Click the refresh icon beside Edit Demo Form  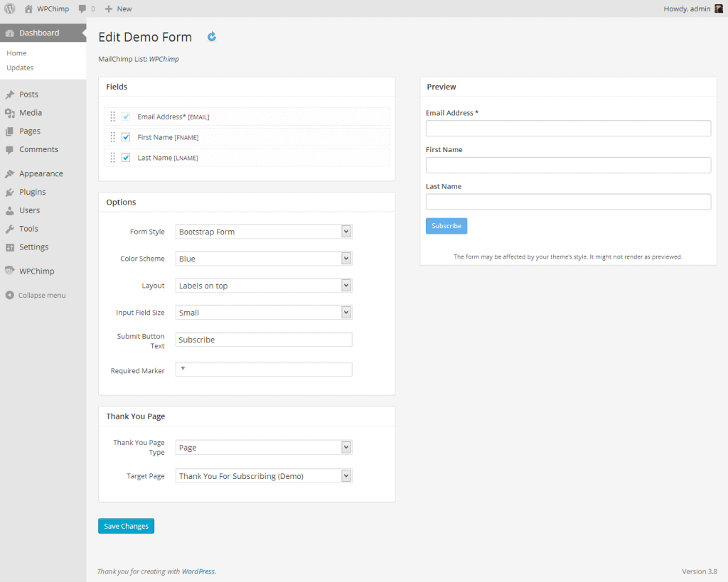coord(212,37)
